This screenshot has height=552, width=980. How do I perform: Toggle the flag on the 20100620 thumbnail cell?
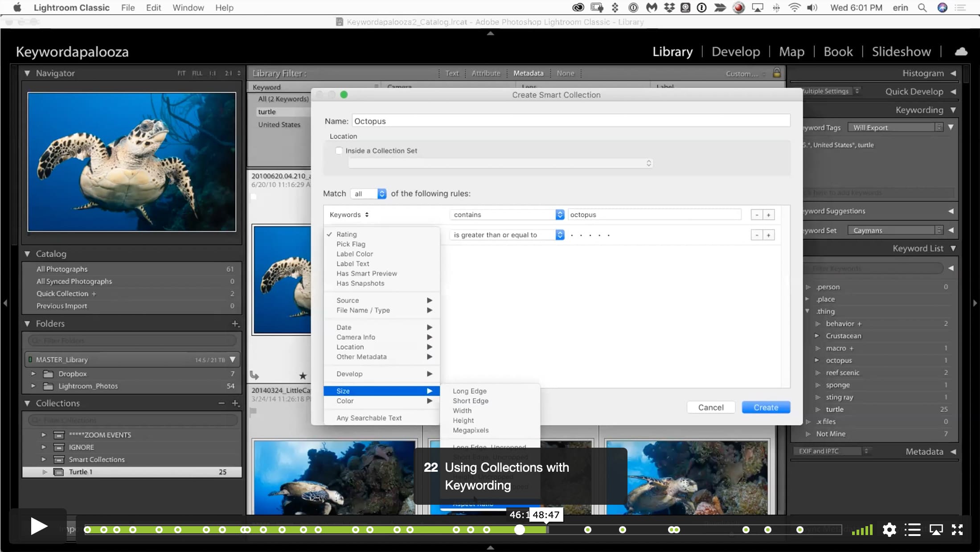click(254, 197)
